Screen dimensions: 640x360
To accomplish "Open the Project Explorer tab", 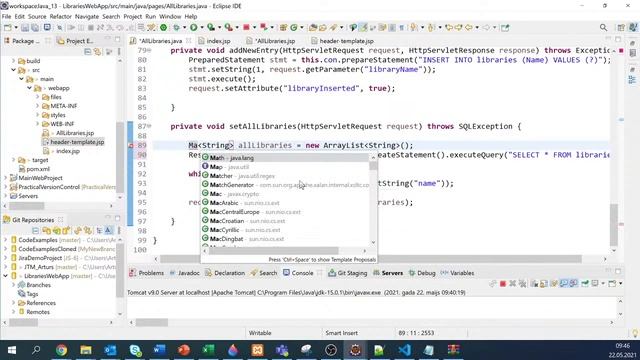I will tap(76, 41).
